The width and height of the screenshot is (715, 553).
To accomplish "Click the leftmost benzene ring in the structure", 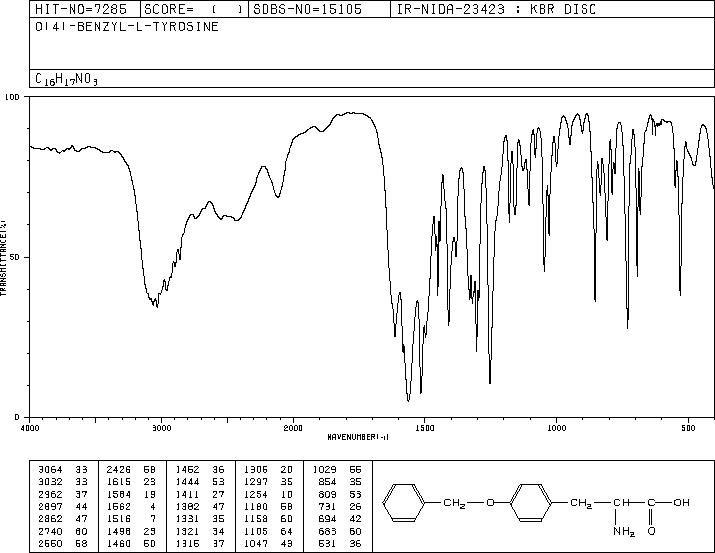I will [x=404, y=502].
